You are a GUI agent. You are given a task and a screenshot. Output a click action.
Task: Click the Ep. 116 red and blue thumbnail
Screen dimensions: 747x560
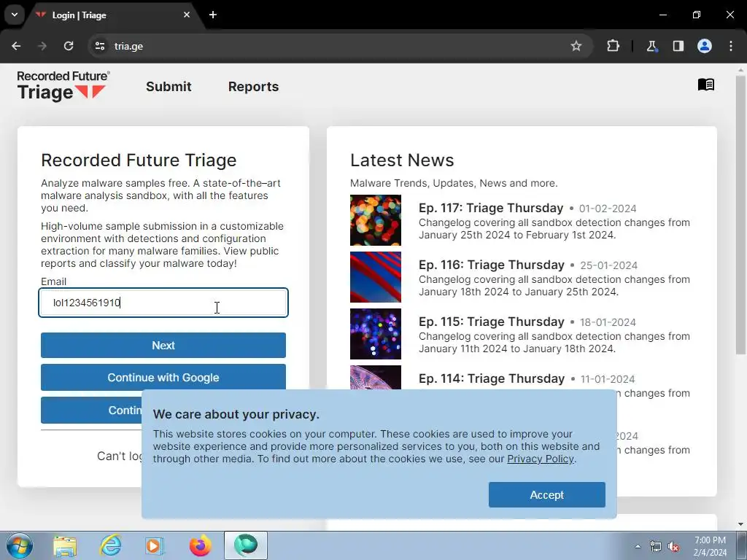(x=376, y=277)
